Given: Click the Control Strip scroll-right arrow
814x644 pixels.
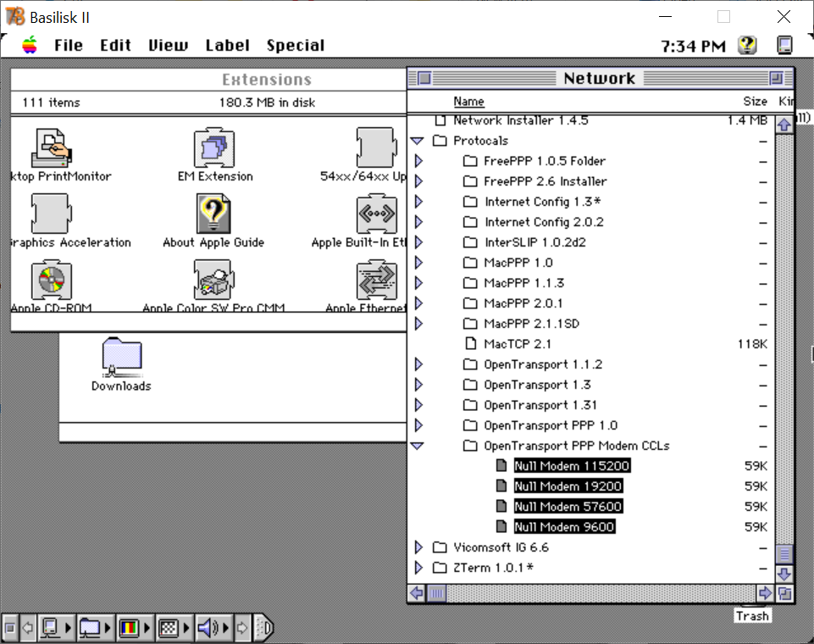Looking at the screenshot, I should pyautogui.click(x=242, y=628).
